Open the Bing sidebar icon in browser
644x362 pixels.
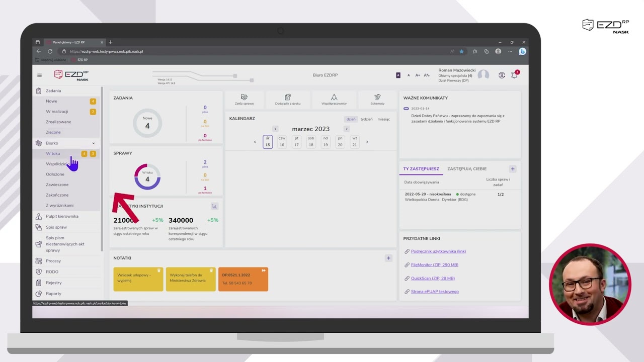pyautogui.click(x=522, y=51)
